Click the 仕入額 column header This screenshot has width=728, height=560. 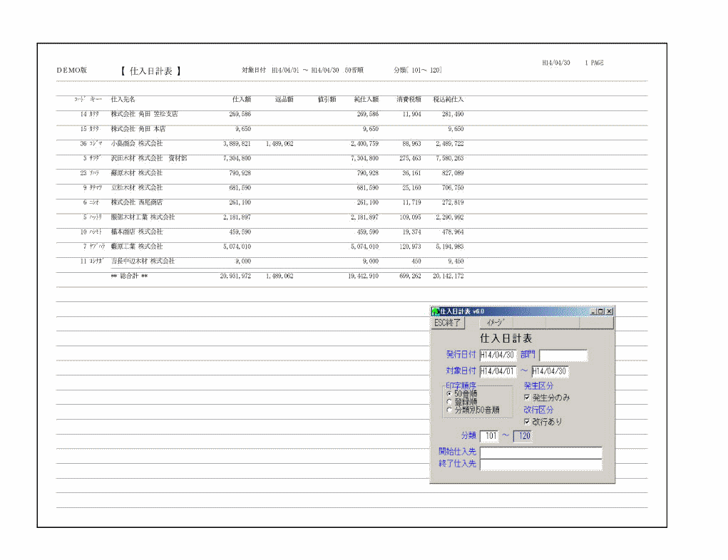pos(242,99)
